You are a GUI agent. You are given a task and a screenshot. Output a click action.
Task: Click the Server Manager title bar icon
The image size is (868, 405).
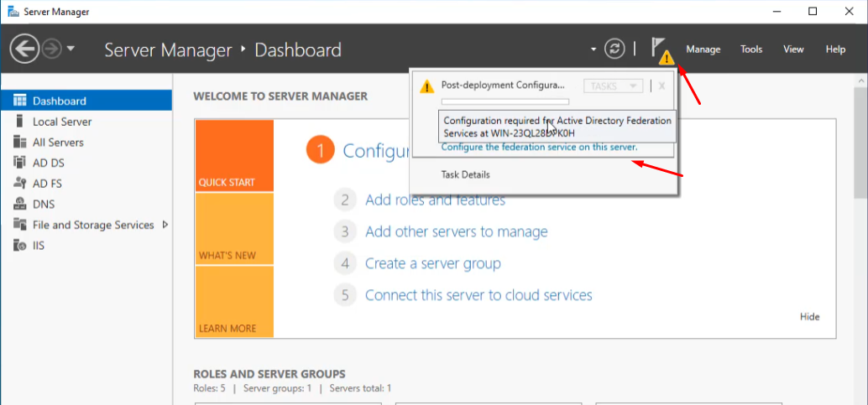tap(13, 11)
